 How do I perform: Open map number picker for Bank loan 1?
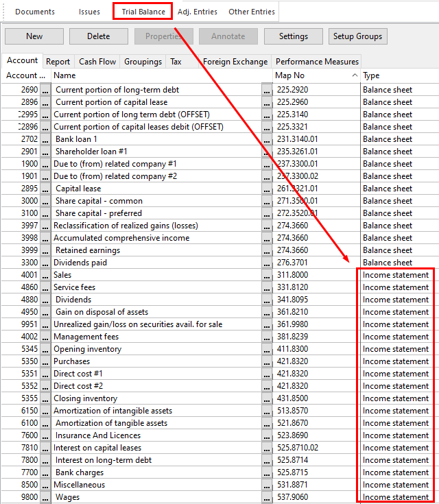(x=267, y=139)
